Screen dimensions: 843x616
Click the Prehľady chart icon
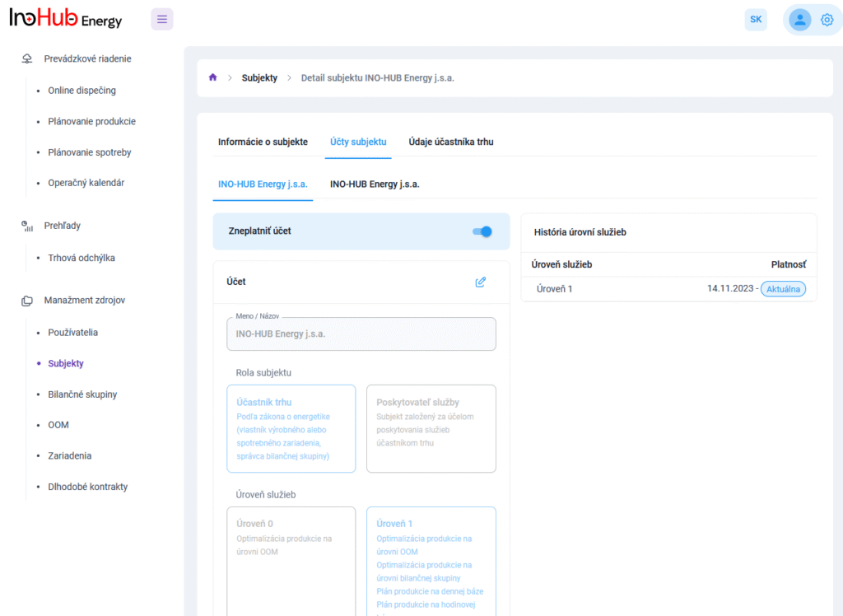click(x=27, y=226)
